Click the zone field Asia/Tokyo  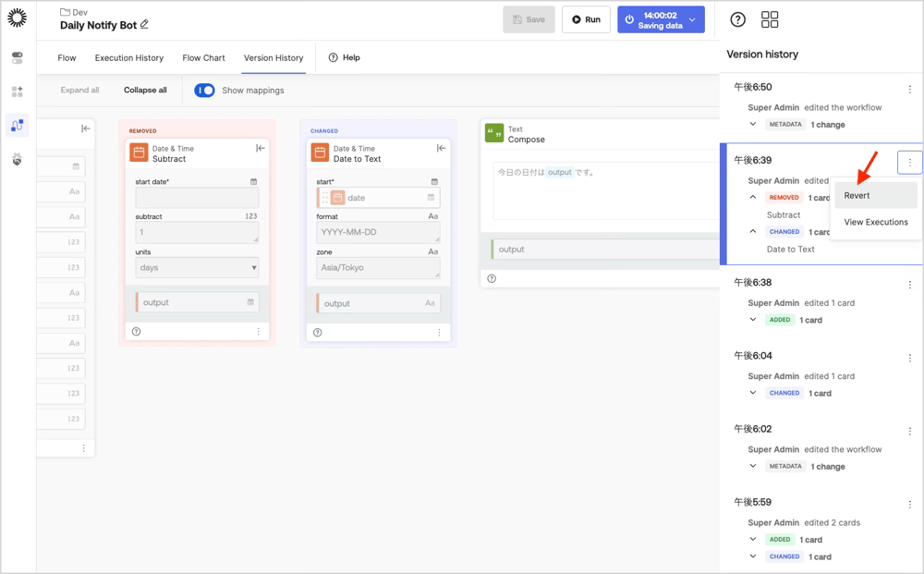point(378,267)
